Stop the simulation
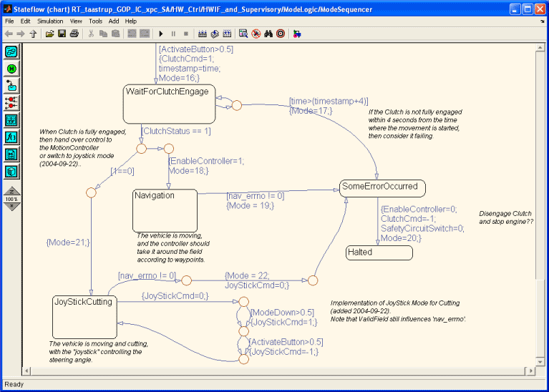This screenshot has width=549, height=392. coord(186,34)
